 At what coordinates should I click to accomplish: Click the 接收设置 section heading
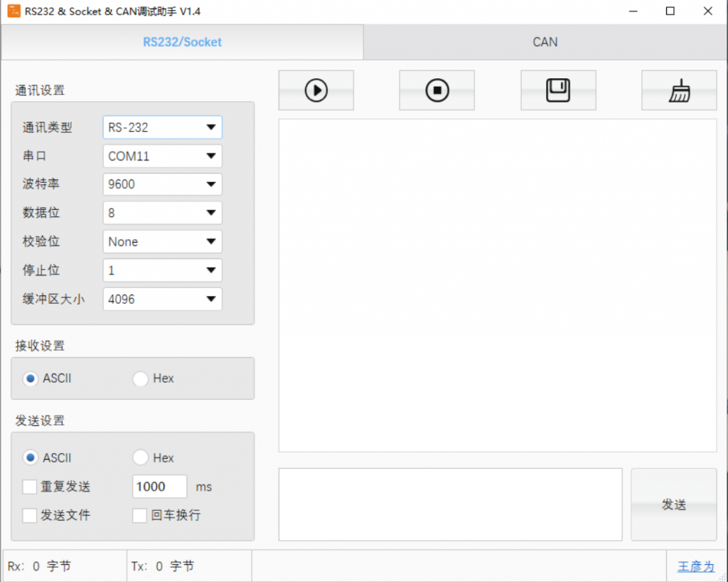click(40, 346)
